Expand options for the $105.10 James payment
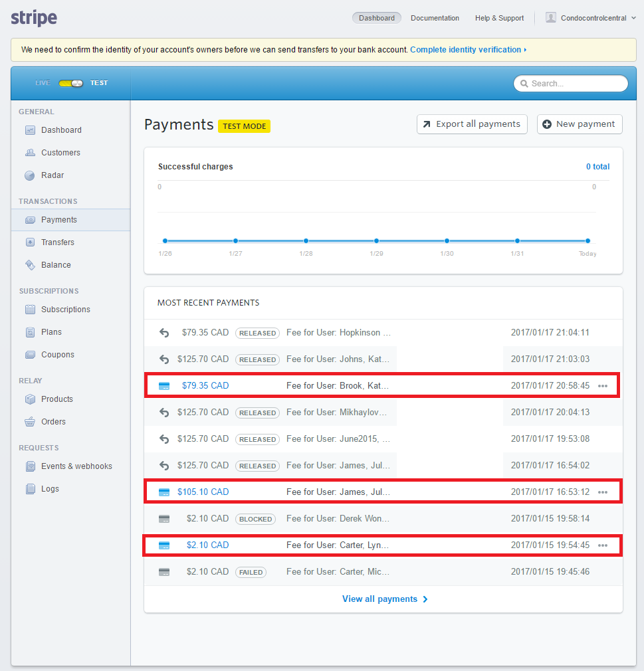Viewport: 644px width, 671px height. point(603,492)
